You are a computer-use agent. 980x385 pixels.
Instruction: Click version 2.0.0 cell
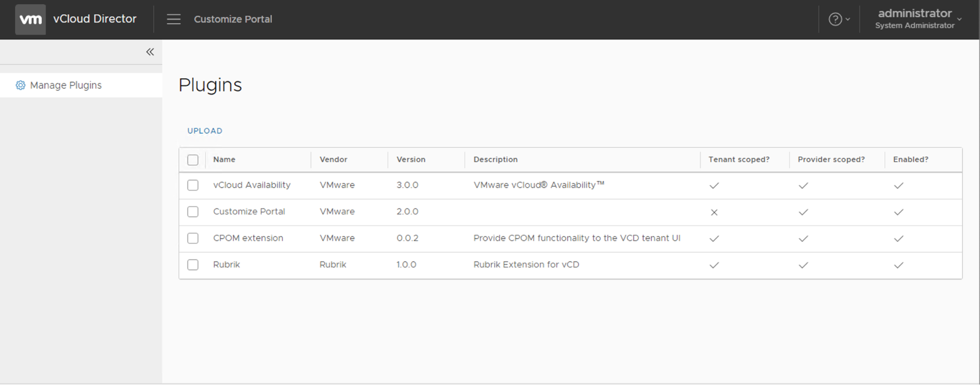[x=407, y=212]
